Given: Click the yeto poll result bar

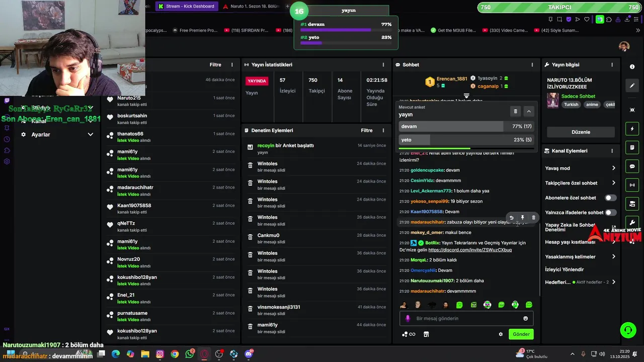Looking at the screenshot, I should click(466, 140).
